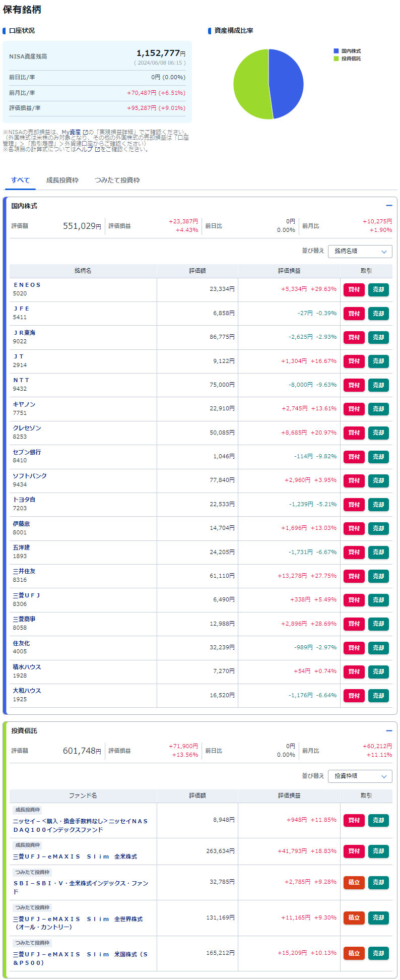Viewport: 400px width, 980px height.
Task: Switch to the 成長投資枠 tab
Action: pos(62,180)
